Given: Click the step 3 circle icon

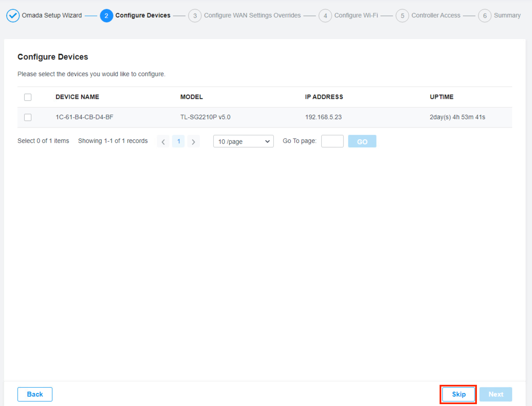Looking at the screenshot, I should pyautogui.click(x=195, y=16).
